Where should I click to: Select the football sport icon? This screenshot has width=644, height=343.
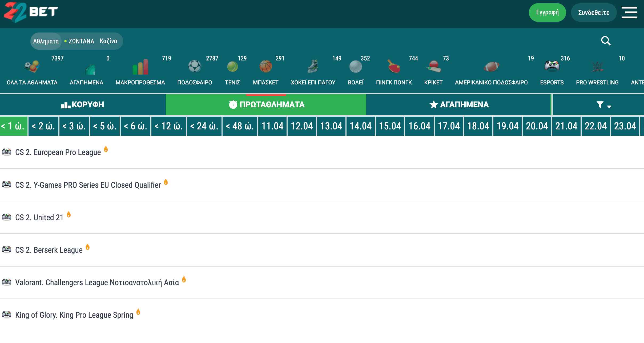click(195, 66)
